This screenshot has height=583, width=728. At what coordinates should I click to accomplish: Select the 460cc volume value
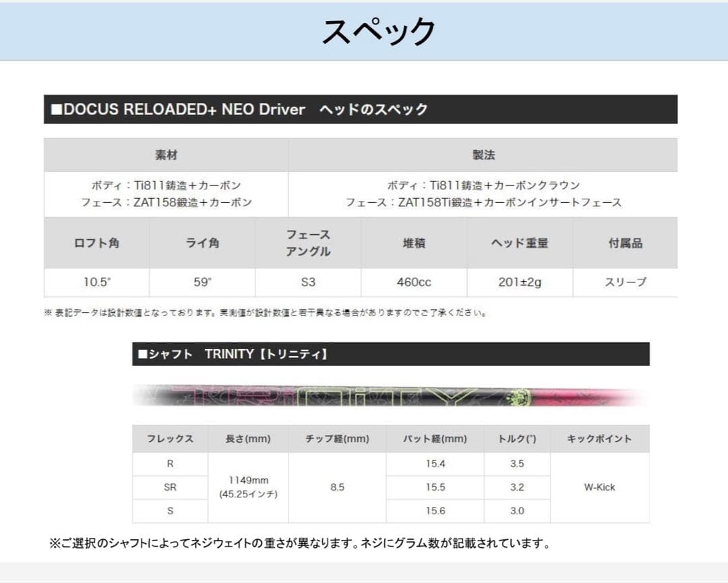[413, 282]
